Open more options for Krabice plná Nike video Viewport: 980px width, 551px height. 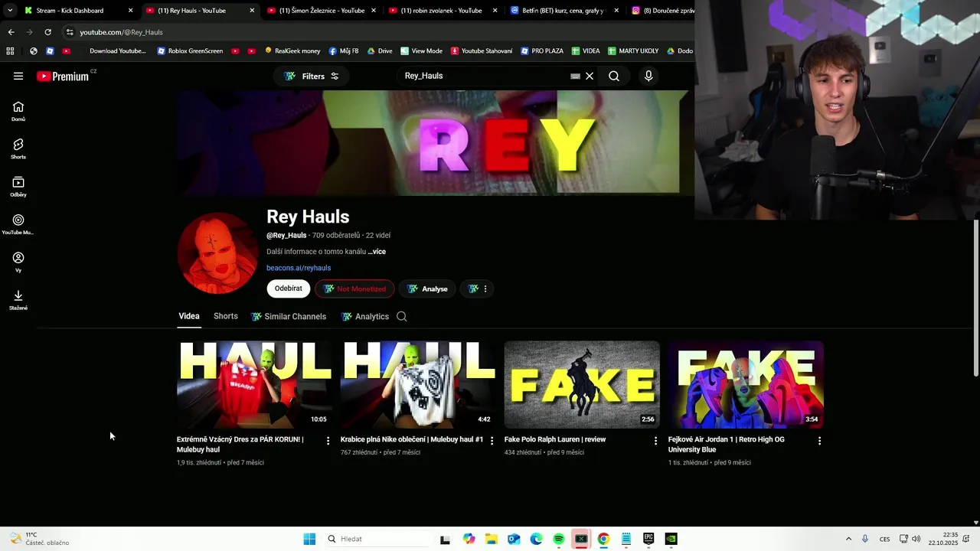(492, 441)
